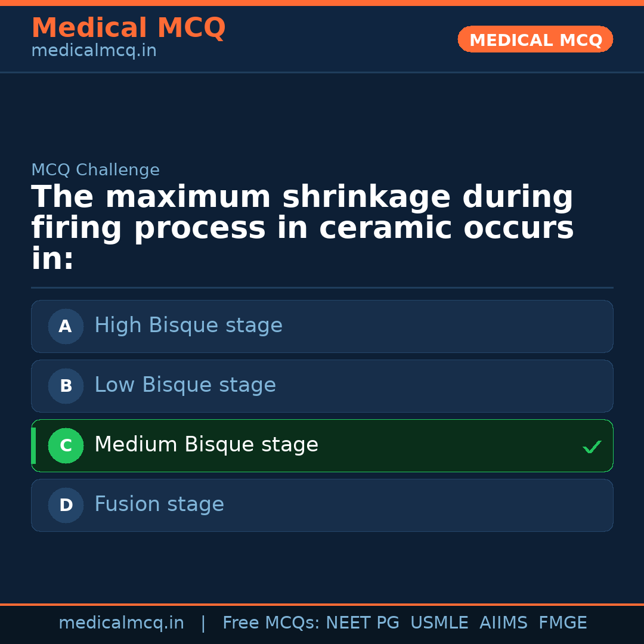644x644 pixels.
Task: Open the MCQ Challenge section label
Action: [x=95, y=170]
